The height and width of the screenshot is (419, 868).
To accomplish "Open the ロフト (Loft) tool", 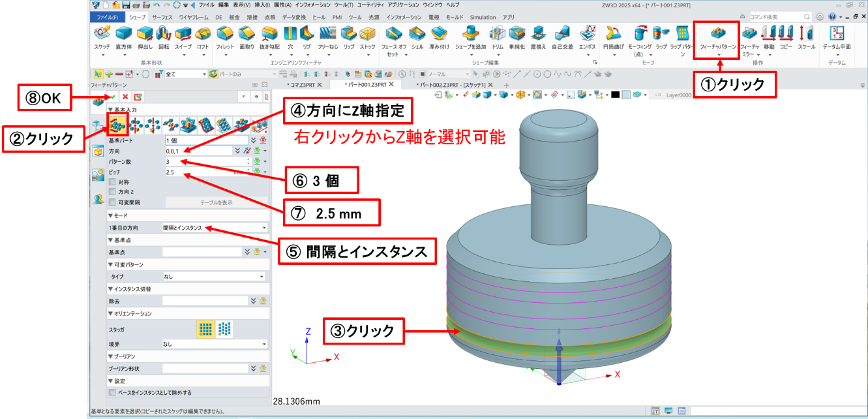I will coord(203,33).
